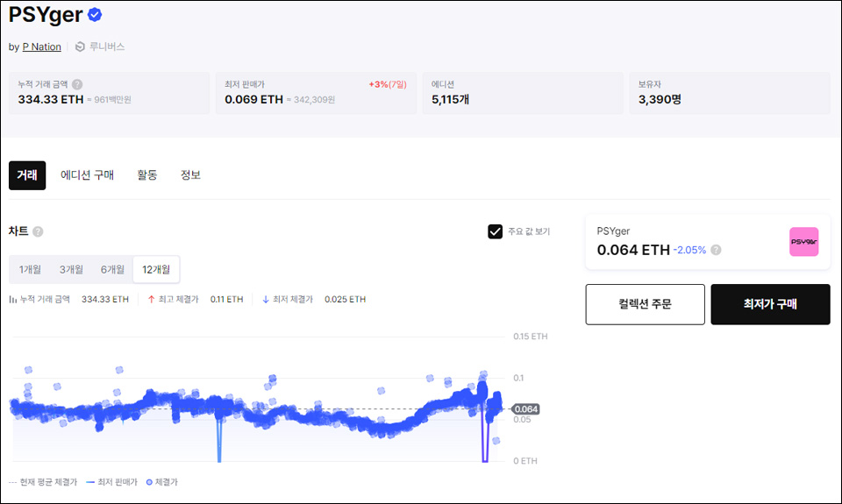Click the 최저가 구매 button

[771, 304]
